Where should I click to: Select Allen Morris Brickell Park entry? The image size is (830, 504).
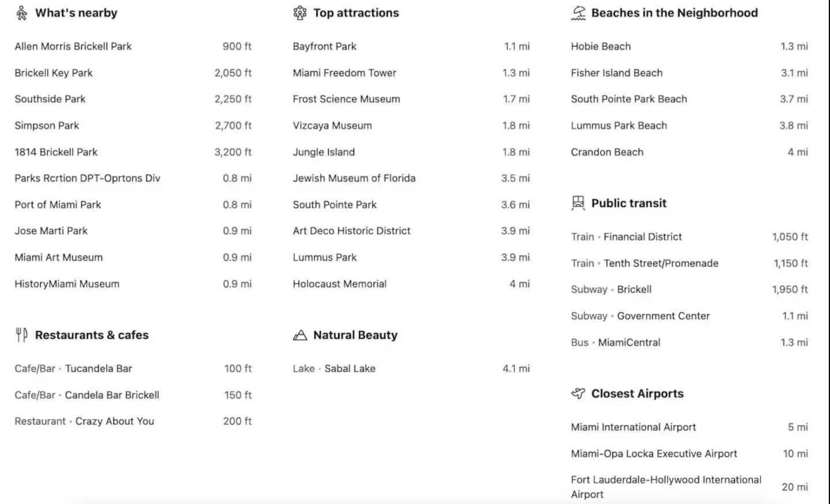pyautogui.click(x=133, y=46)
